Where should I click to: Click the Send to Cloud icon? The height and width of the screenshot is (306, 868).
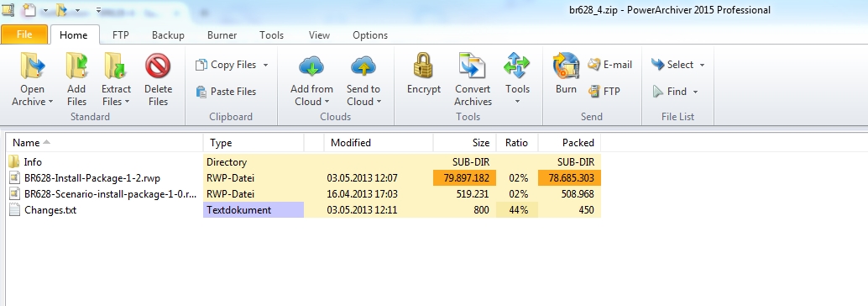click(363, 66)
